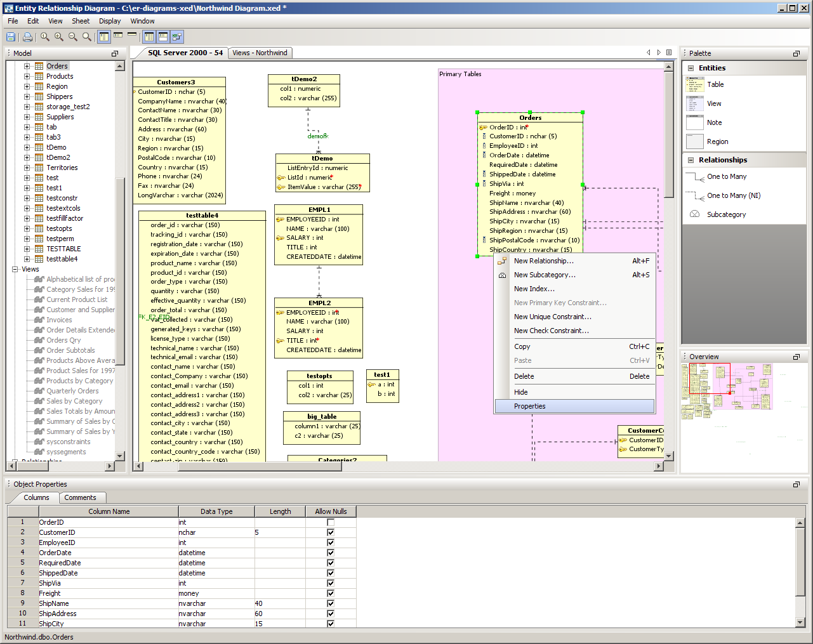
Task: Click the Zoom Out magnifier icon
Action: coord(73,37)
